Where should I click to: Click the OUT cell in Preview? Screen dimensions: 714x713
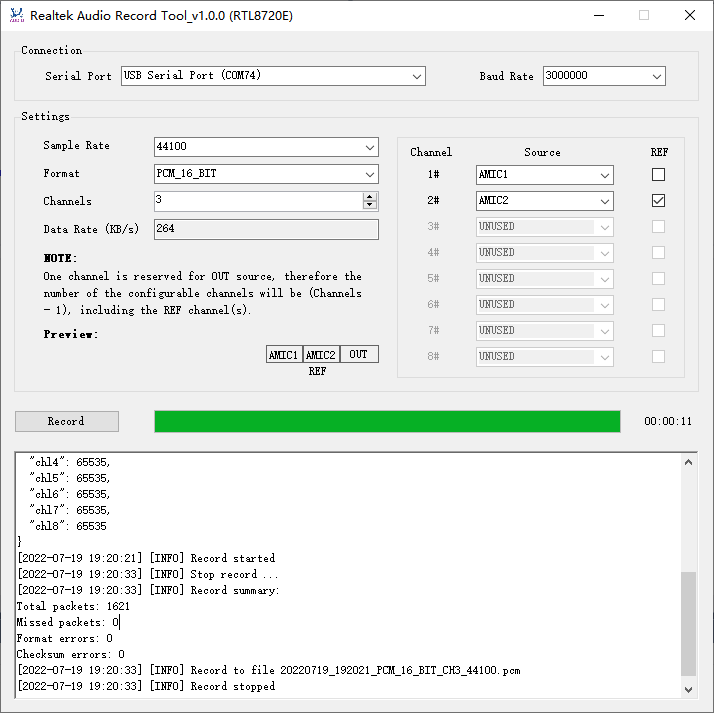(359, 354)
